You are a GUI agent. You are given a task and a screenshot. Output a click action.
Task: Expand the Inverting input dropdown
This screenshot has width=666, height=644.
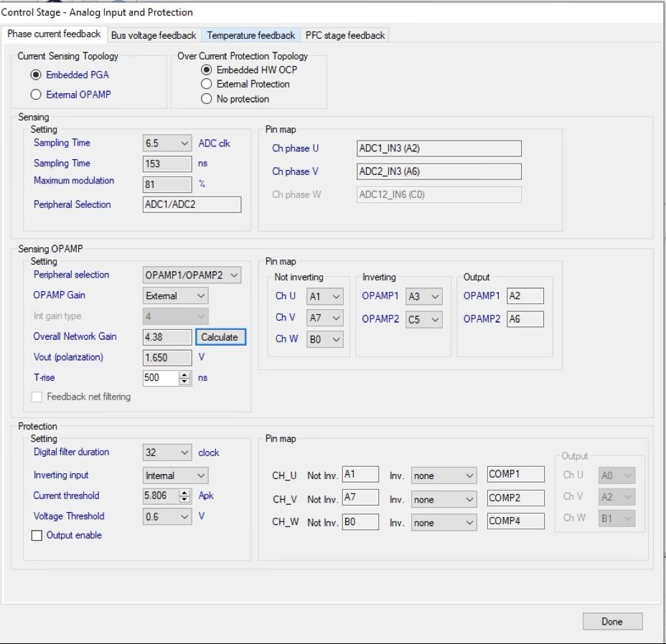point(175,475)
